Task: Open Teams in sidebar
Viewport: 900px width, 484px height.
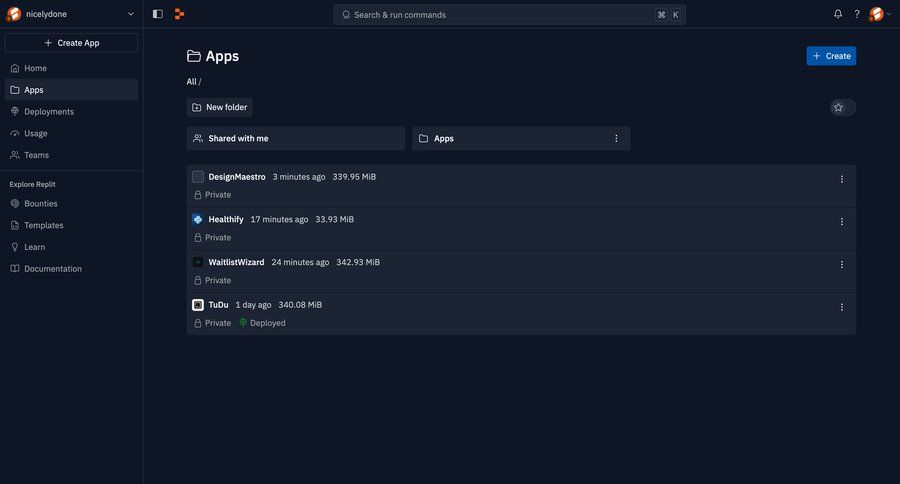Action: [x=71, y=155]
